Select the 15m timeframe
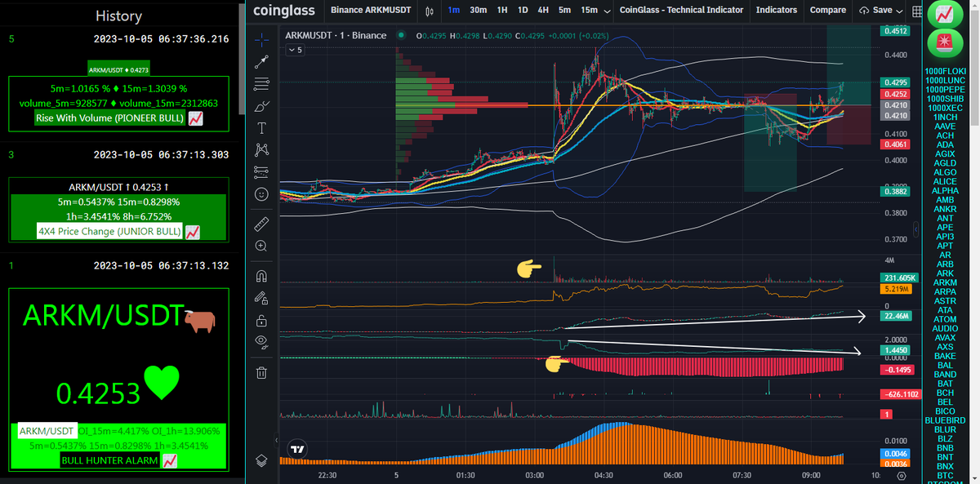 [589, 10]
